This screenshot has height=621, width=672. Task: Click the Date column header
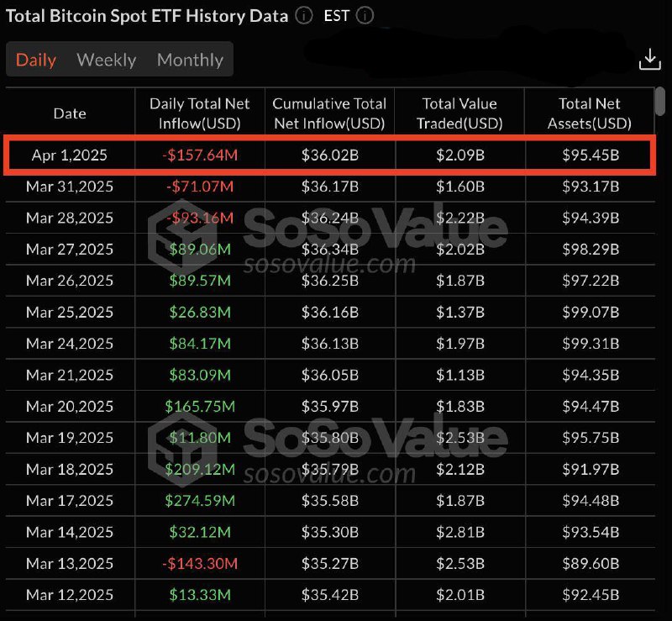[70, 113]
